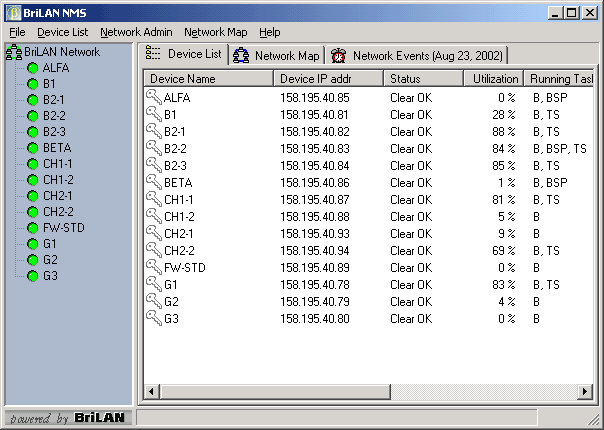
Task: Click the key icon in CH2-1 row
Action: pos(154,233)
